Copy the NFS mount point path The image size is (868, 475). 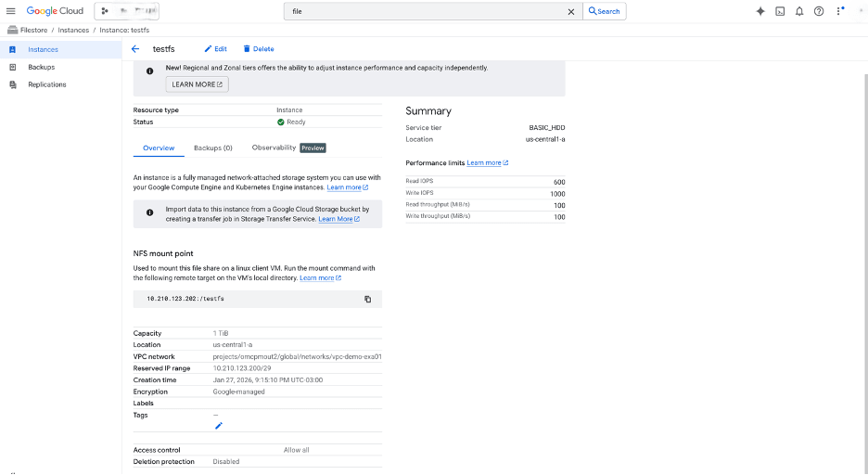click(367, 299)
